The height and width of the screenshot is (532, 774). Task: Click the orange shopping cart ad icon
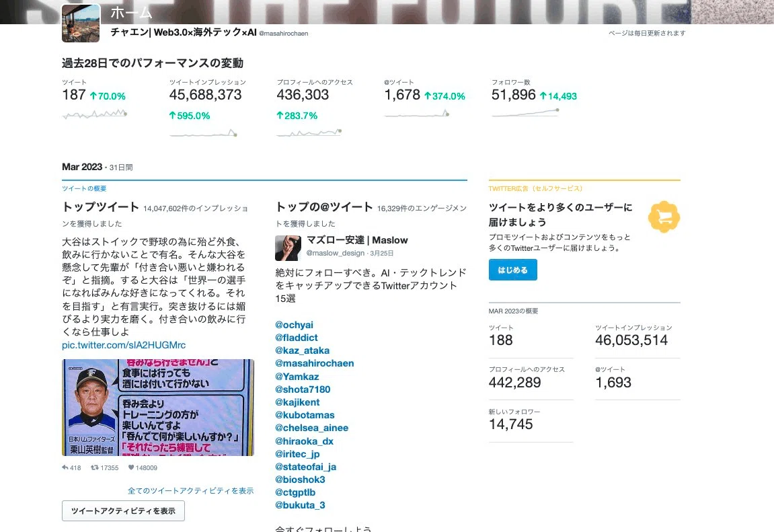coord(664,217)
